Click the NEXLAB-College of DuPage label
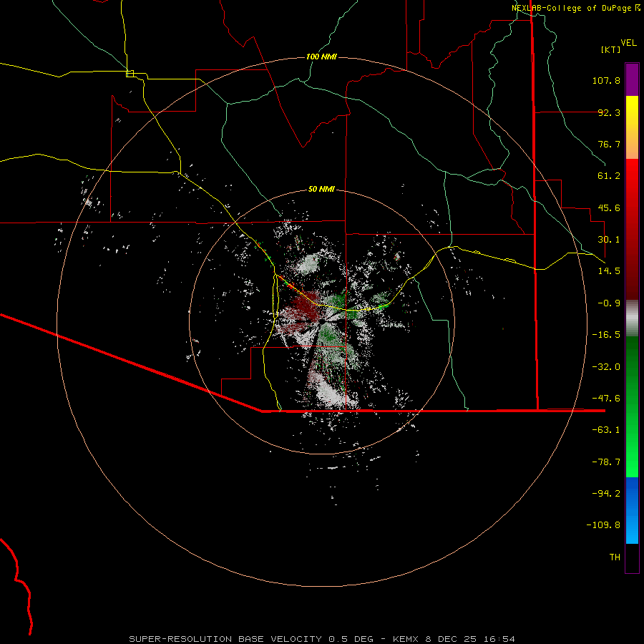644x644 pixels. point(571,8)
